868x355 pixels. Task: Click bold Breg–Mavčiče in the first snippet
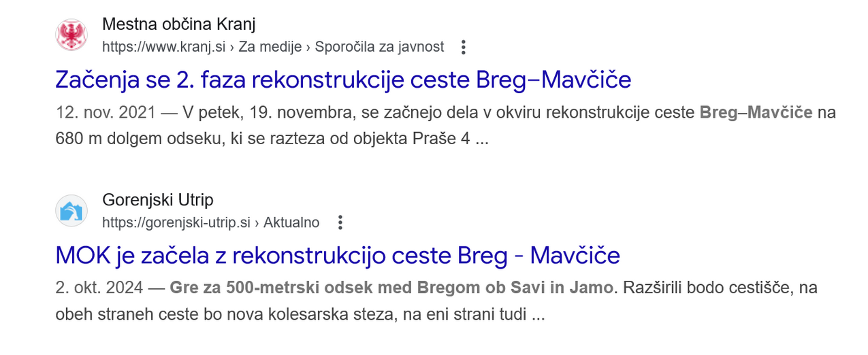point(756,113)
